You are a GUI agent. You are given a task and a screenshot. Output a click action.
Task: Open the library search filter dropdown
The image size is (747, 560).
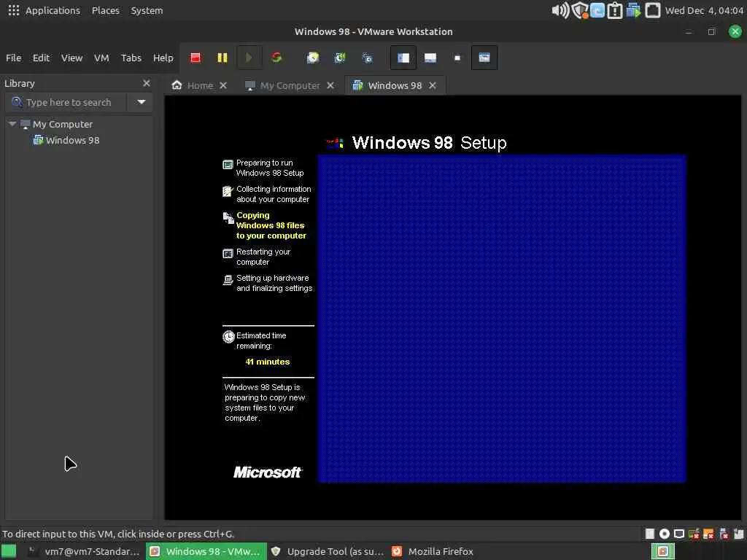(x=141, y=102)
